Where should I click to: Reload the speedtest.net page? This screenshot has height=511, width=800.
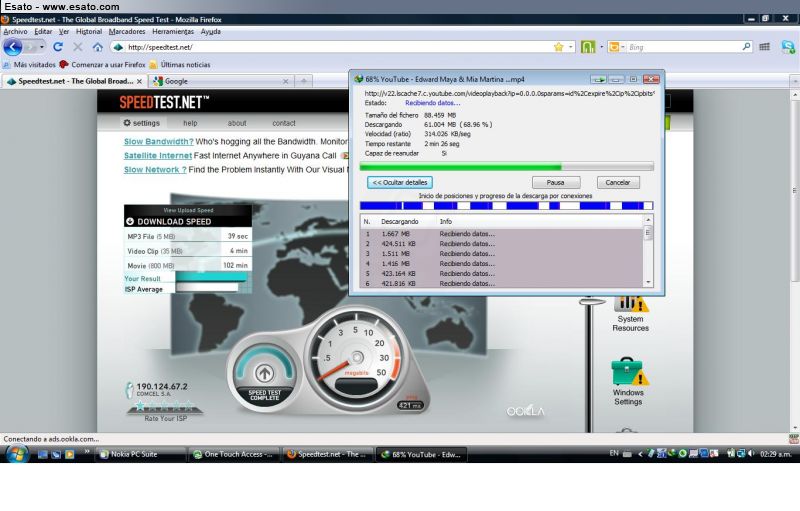point(58,47)
